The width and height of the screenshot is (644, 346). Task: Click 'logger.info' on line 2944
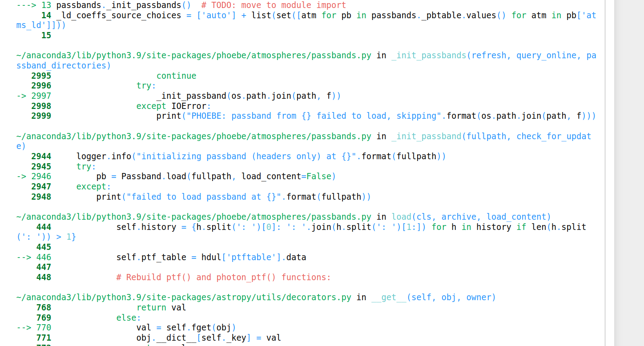[104, 157]
